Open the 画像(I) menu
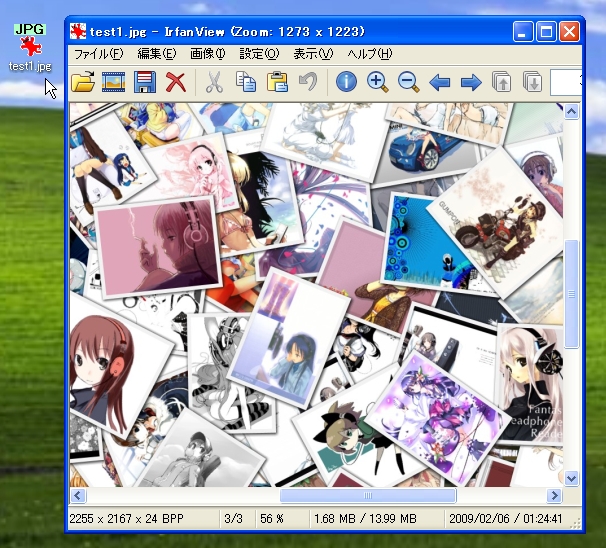The width and height of the screenshot is (606, 548). click(x=208, y=54)
